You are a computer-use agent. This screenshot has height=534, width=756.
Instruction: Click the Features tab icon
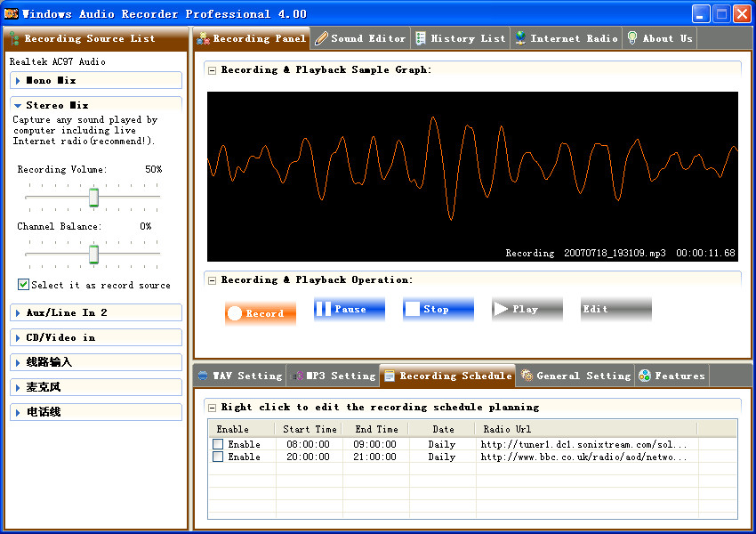click(x=645, y=376)
